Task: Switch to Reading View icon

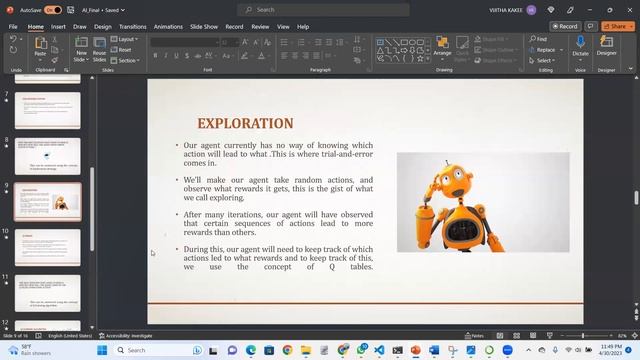Action: (533, 336)
